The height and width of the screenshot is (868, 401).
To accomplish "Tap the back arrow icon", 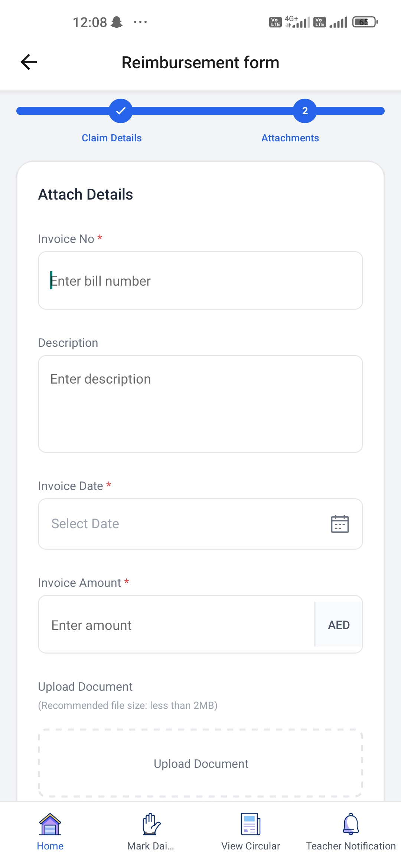I will click(29, 62).
